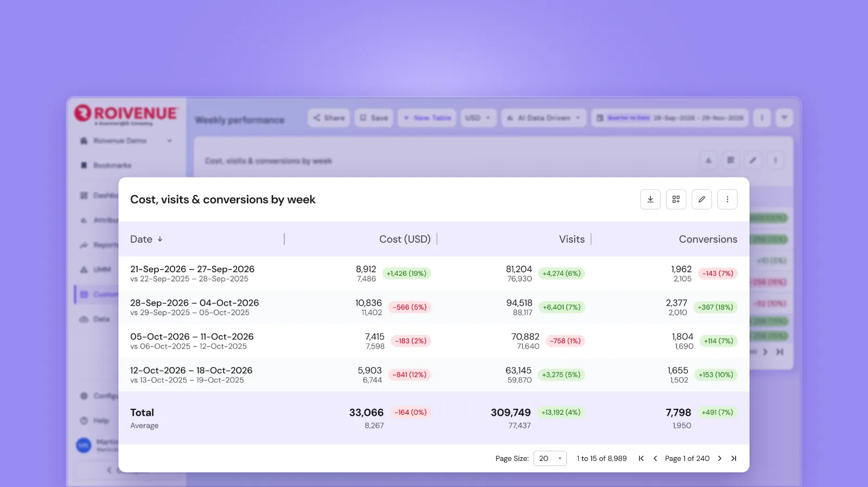Edit the table with the pencil icon

pyautogui.click(x=701, y=199)
